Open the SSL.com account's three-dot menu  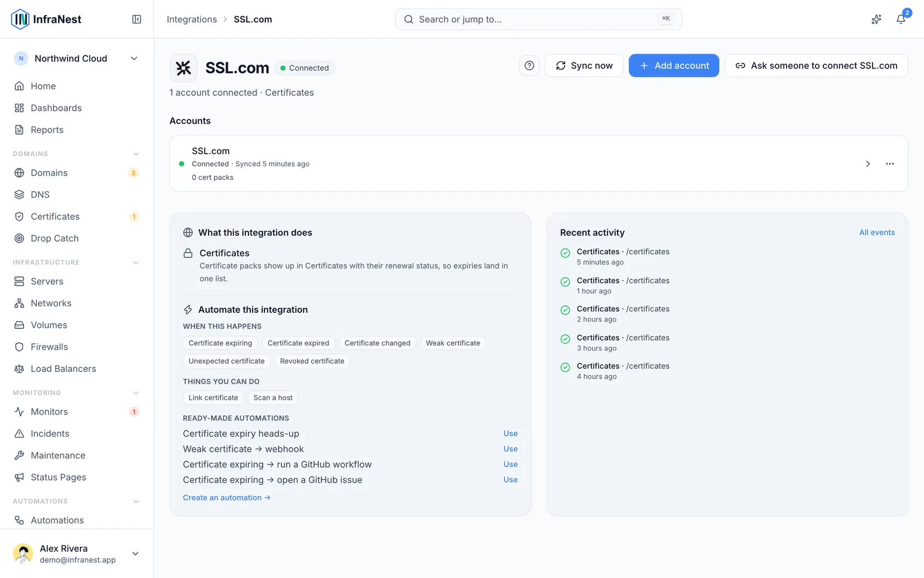pos(890,164)
